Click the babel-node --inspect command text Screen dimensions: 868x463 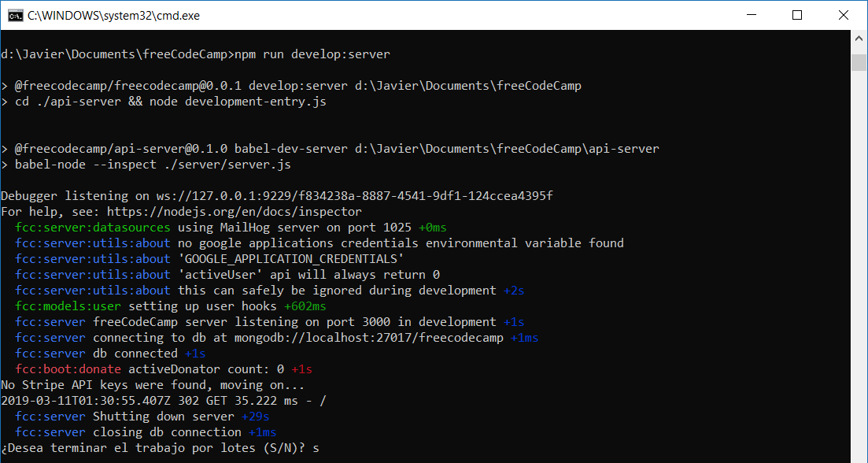click(x=153, y=164)
